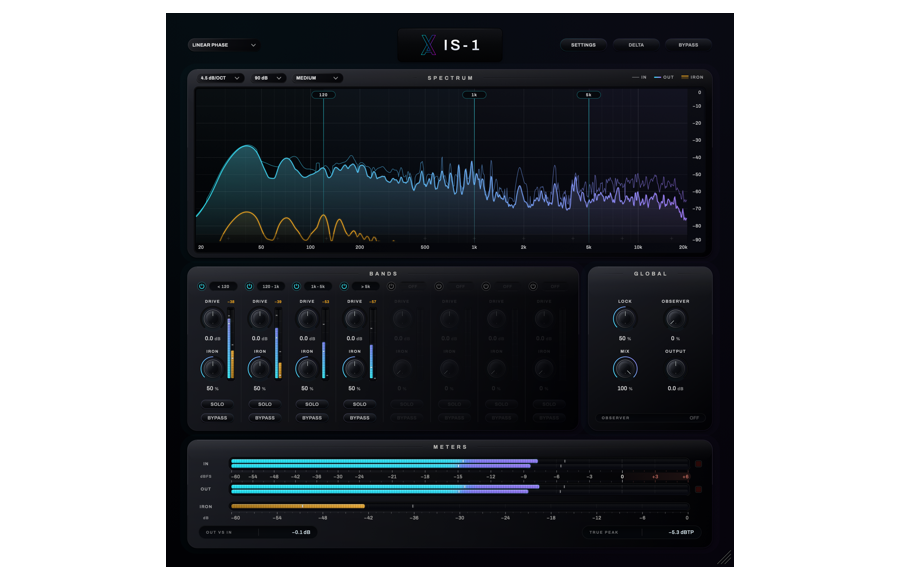Click the Drive knob of < 120 band

pyautogui.click(x=212, y=318)
